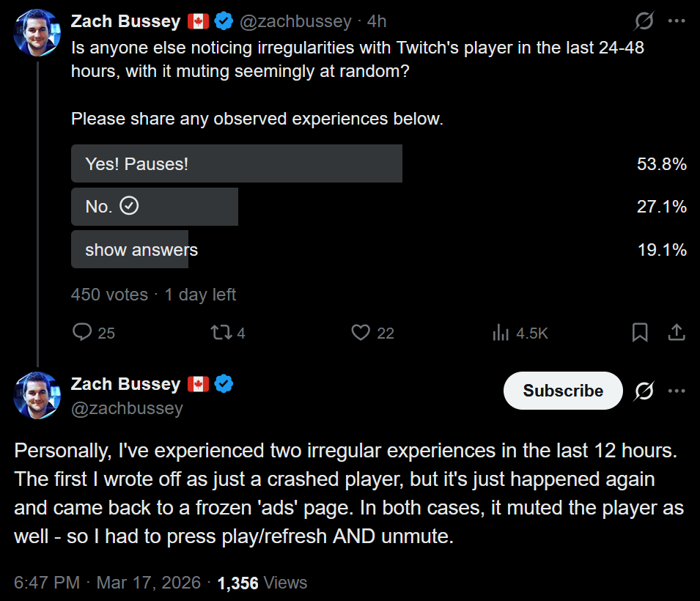Click the blue verified badge on reply
Screen dimensions: 700x601
(223, 383)
